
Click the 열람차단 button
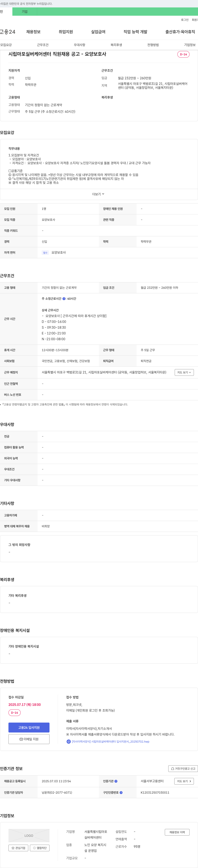click(x=40, y=848)
